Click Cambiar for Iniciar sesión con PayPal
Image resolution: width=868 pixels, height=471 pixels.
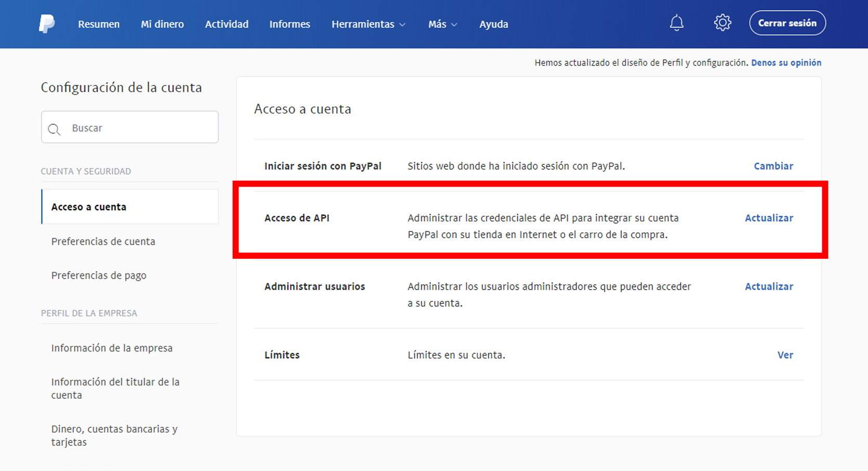pyautogui.click(x=773, y=166)
